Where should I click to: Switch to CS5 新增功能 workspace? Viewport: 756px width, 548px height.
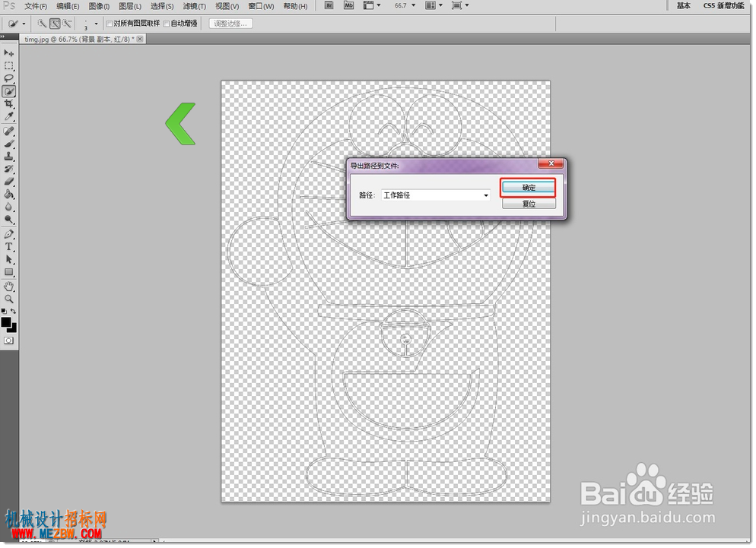(724, 6)
